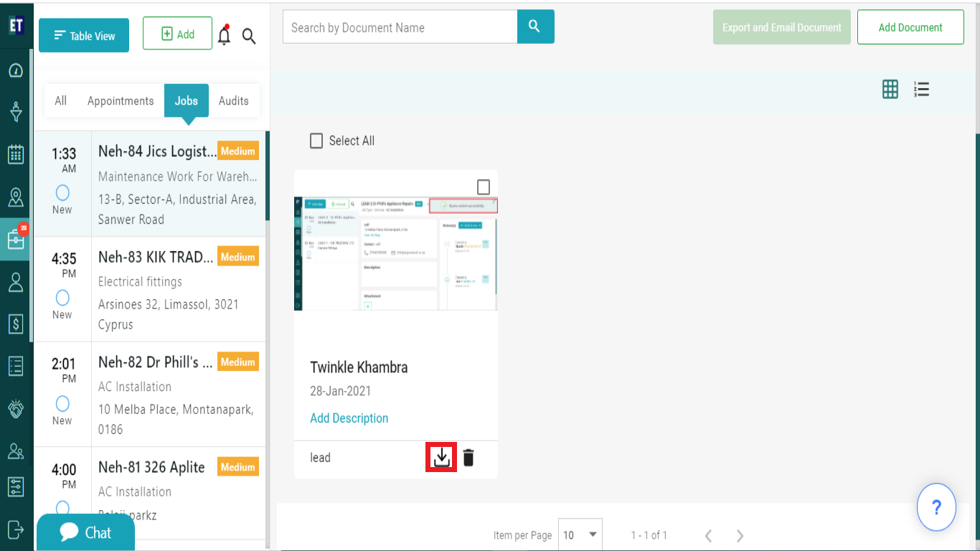Click the 'lead' tag on document card
Image resolution: width=980 pixels, height=551 pixels.
320,458
